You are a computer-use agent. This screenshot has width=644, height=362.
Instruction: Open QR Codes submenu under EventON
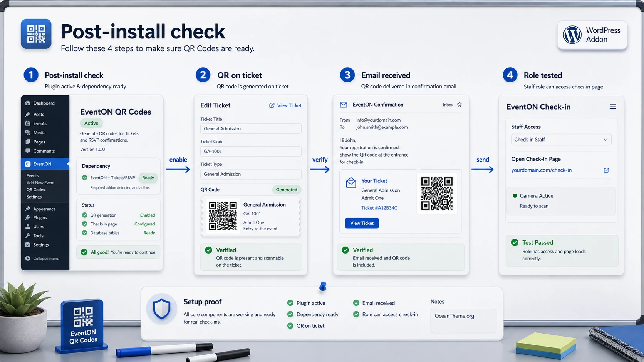(36, 190)
